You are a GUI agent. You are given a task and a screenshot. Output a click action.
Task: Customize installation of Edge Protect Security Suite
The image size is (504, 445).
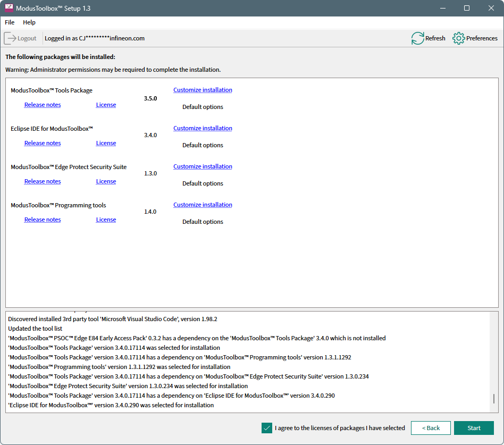click(203, 166)
